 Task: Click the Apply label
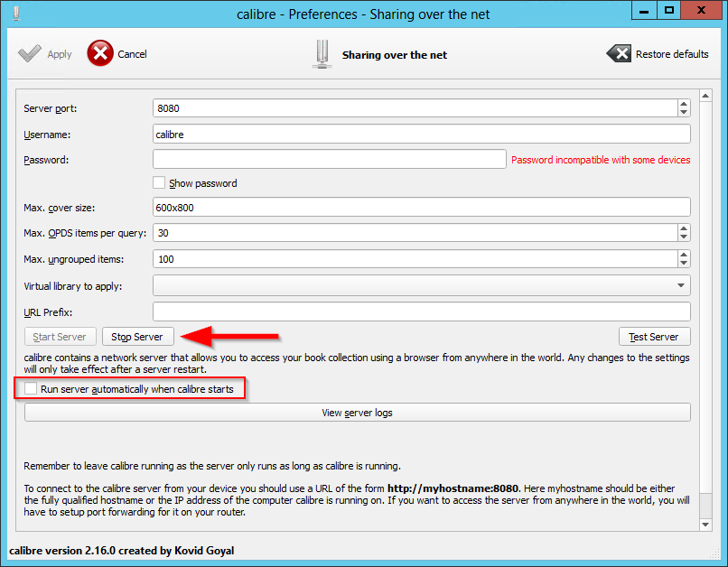(60, 54)
